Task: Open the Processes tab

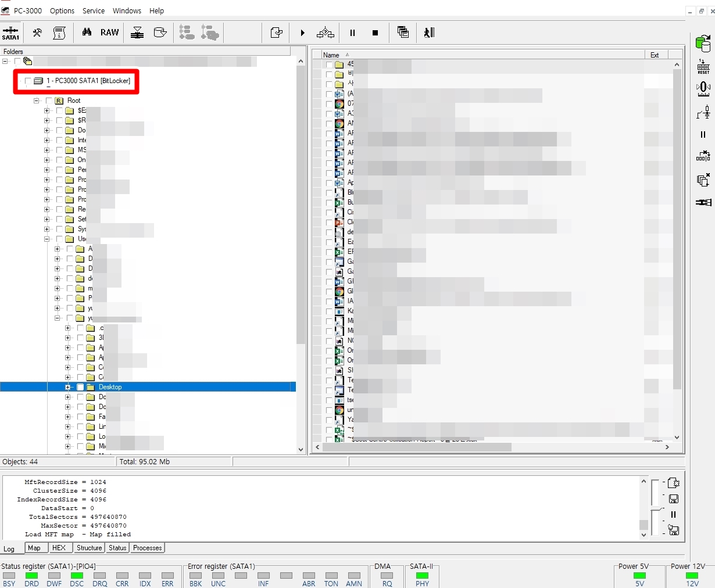Action: tap(148, 547)
